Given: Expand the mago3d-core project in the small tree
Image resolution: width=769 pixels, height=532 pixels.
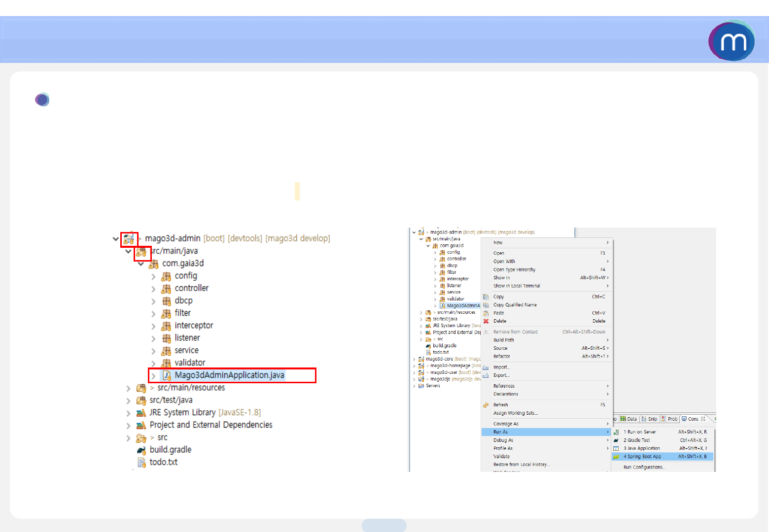Looking at the screenshot, I should point(414,359).
